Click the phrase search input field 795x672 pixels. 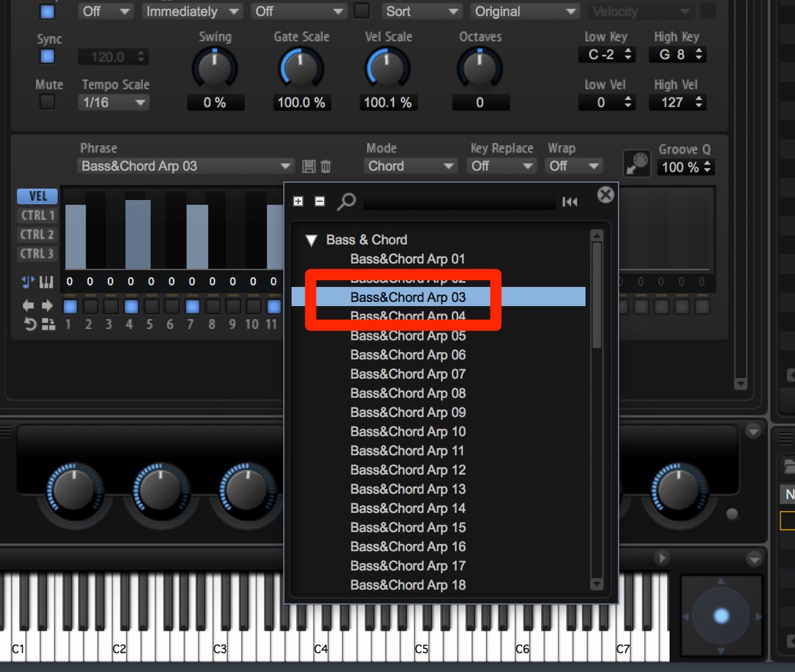click(459, 202)
